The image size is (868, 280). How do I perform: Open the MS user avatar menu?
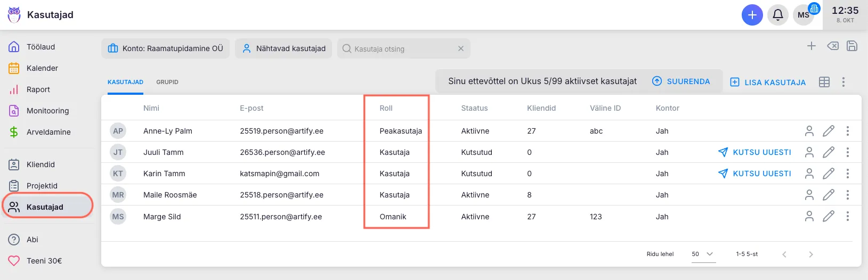click(x=803, y=15)
